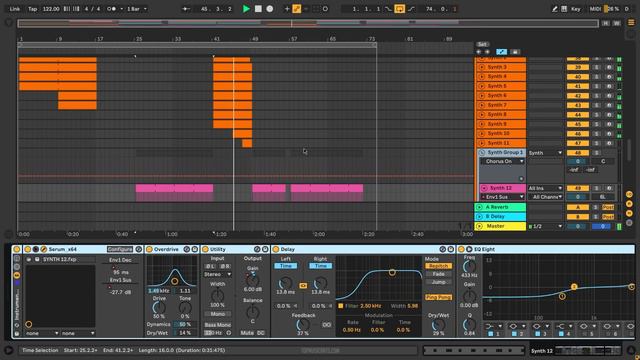Click the first Serum none parameter dropdown
The height and width of the screenshot is (360, 640).
point(41,333)
